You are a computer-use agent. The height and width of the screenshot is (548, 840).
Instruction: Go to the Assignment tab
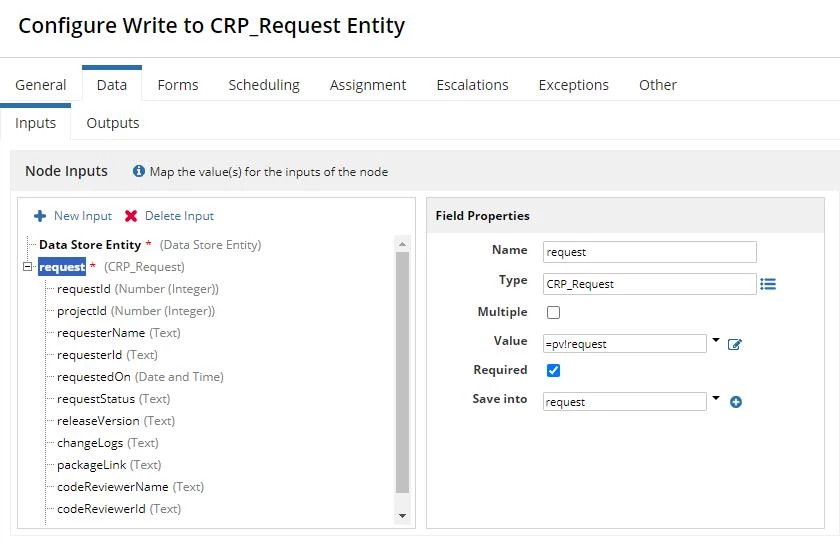pos(368,85)
